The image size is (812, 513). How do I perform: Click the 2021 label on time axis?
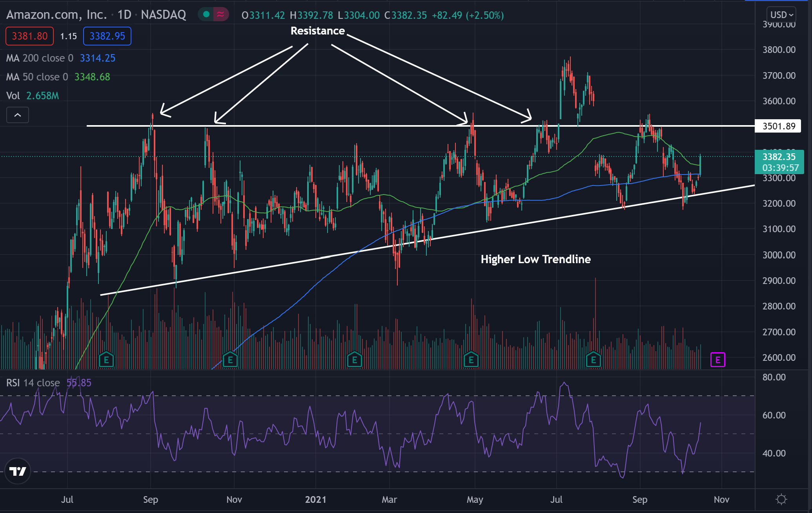click(x=315, y=500)
